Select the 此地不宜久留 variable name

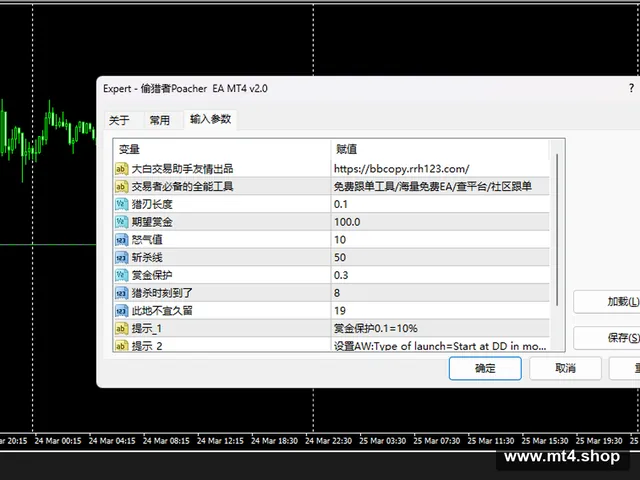[x=162, y=311]
